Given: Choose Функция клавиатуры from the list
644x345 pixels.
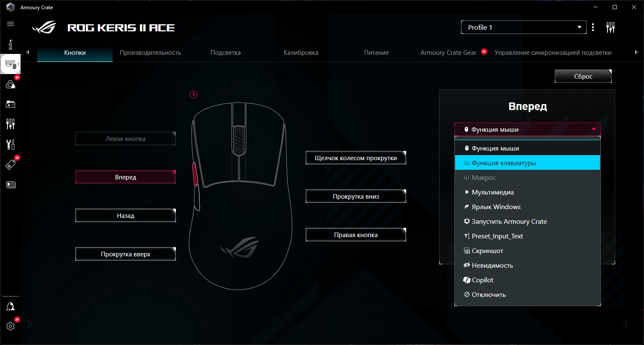Looking at the screenshot, I should click(528, 163).
